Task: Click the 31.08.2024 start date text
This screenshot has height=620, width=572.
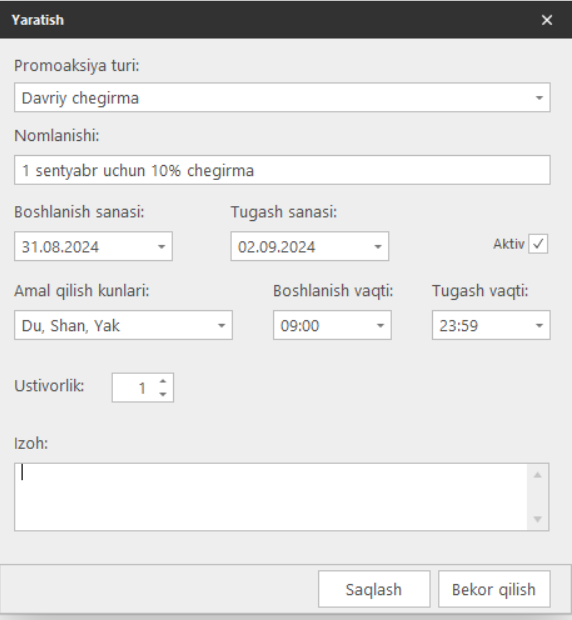Action: pos(60,247)
